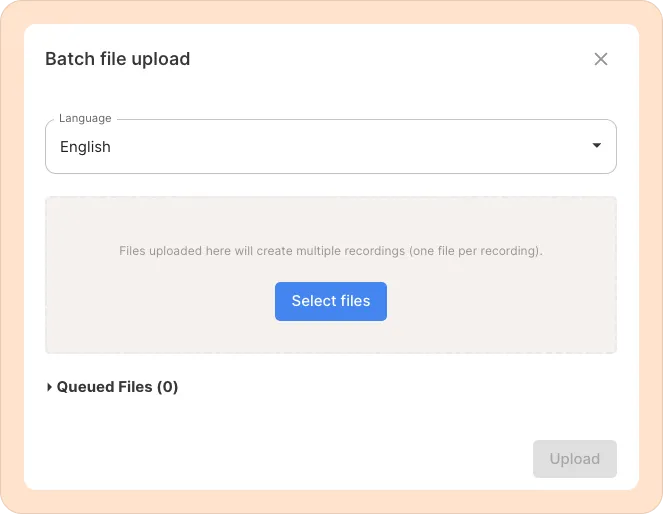Expand the Queued Files section triangle
Image resolution: width=663 pixels, height=514 pixels.
coord(50,387)
